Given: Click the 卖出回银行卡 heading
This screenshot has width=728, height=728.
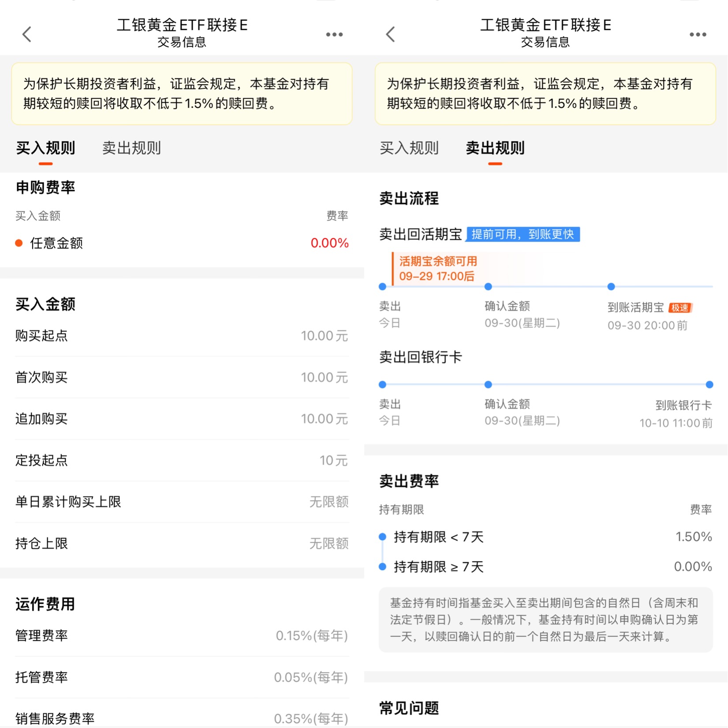Looking at the screenshot, I should [x=420, y=357].
